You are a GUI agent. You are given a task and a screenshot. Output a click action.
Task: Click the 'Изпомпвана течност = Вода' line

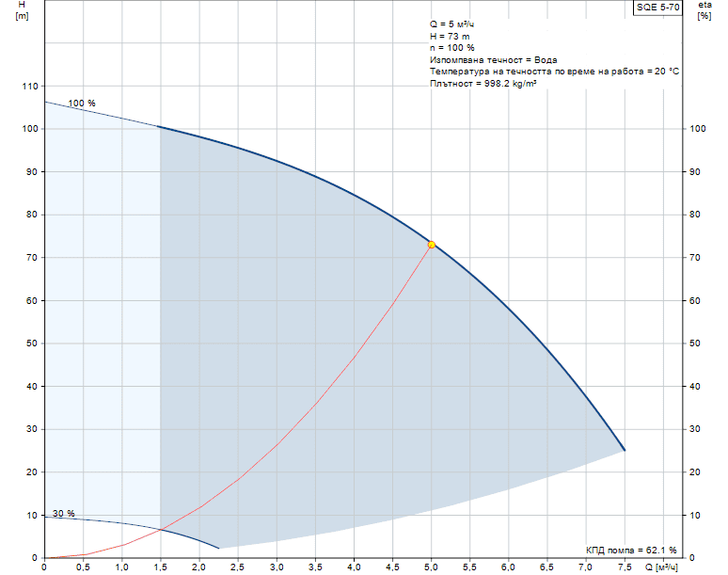pos(493,59)
